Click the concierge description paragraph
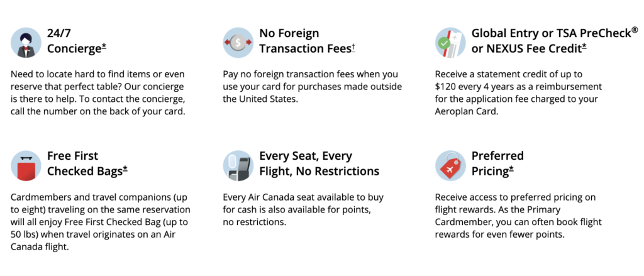The width and height of the screenshot is (644, 276). pos(98,93)
